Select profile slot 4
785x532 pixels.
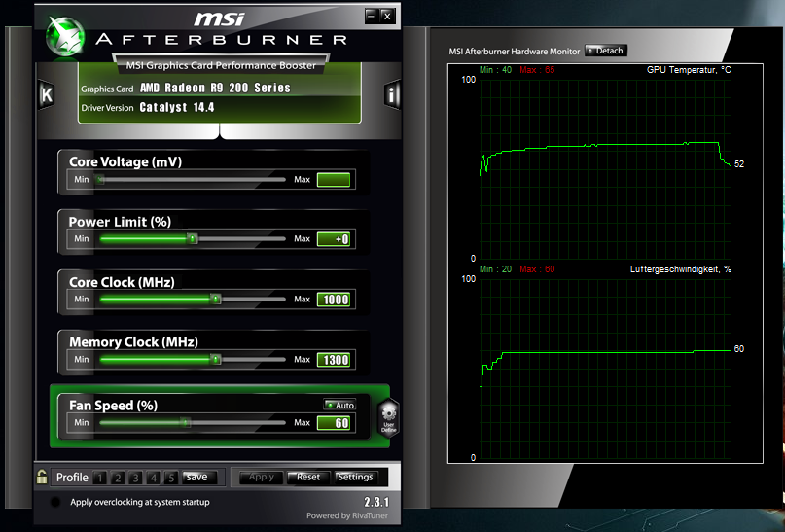[x=154, y=478]
